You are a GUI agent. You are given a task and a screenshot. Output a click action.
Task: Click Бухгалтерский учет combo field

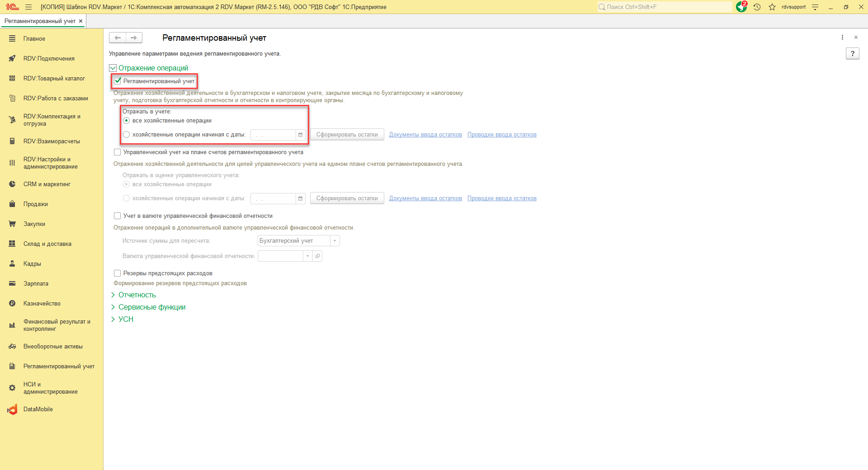click(294, 241)
